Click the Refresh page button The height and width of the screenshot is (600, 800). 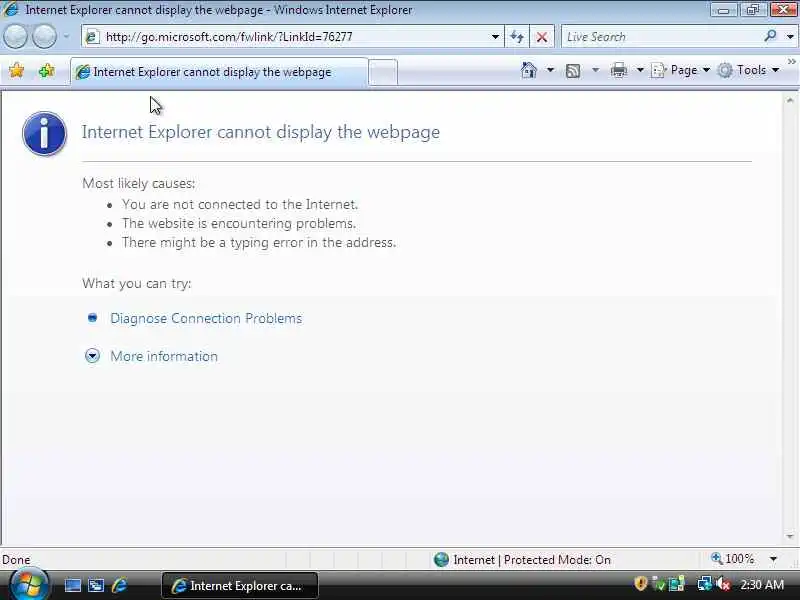point(517,37)
